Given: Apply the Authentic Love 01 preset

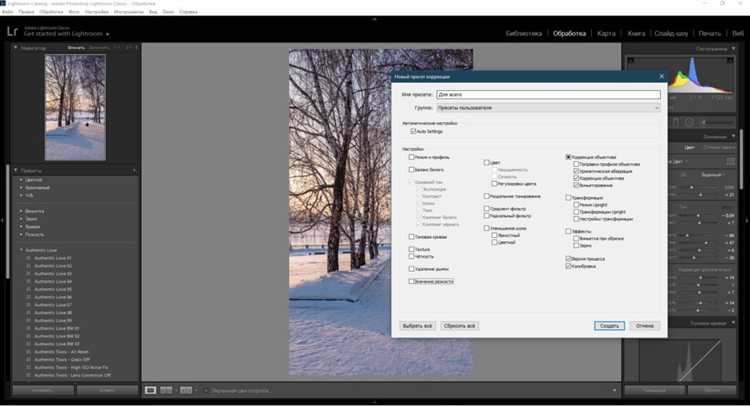Looking at the screenshot, I should [x=53, y=258].
